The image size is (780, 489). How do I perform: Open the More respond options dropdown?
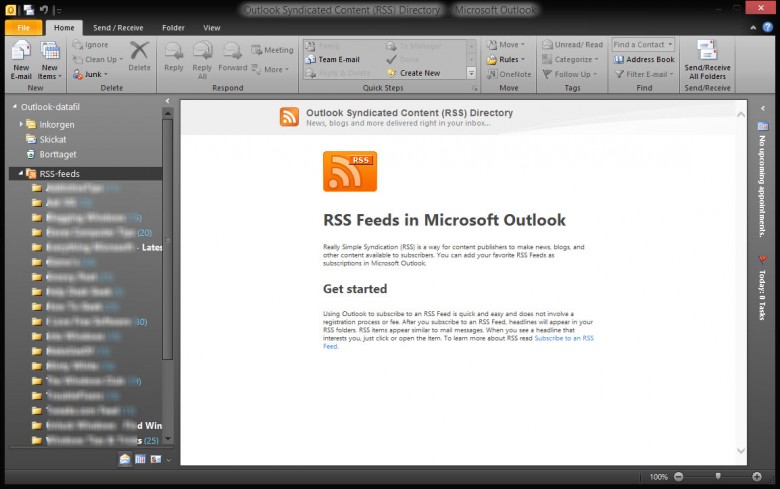(270, 69)
